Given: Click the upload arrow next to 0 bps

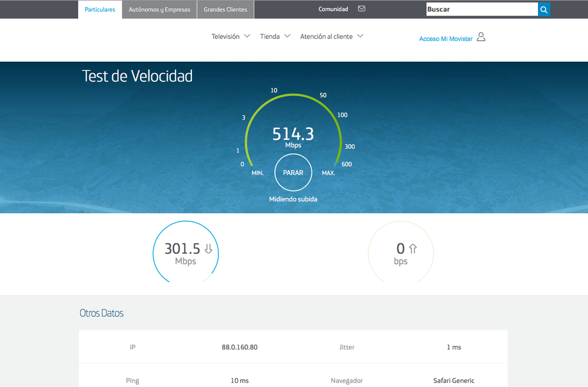Looking at the screenshot, I should pyautogui.click(x=413, y=249).
